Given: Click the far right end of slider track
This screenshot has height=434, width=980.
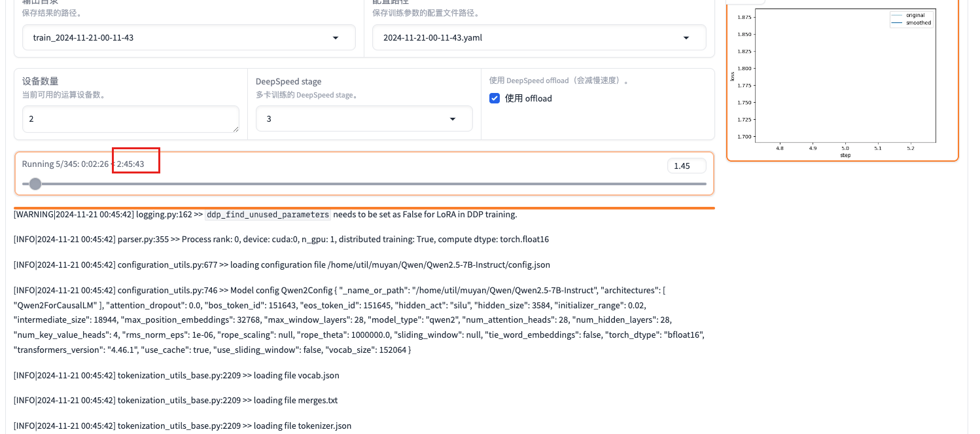Looking at the screenshot, I should coord(705,184).
